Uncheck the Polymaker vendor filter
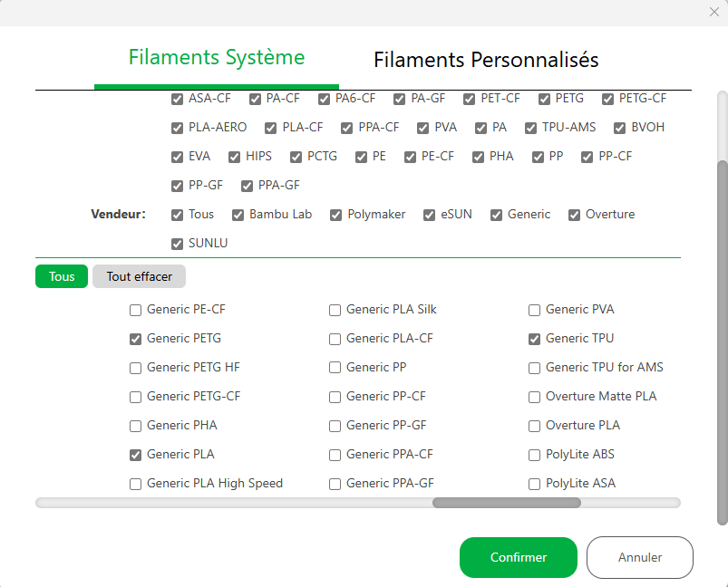Screen dimensions: 728x587 click(x=335, y=215)
